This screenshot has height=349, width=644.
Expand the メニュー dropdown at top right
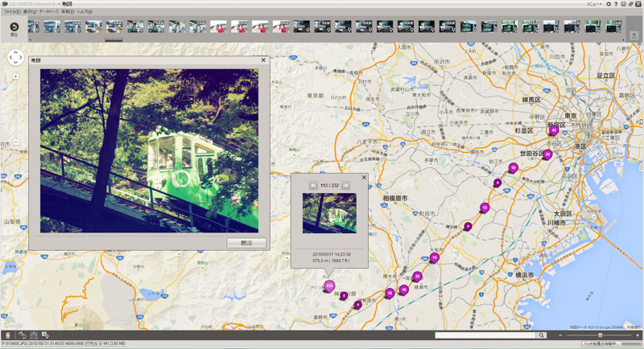(x=594, y=4)
